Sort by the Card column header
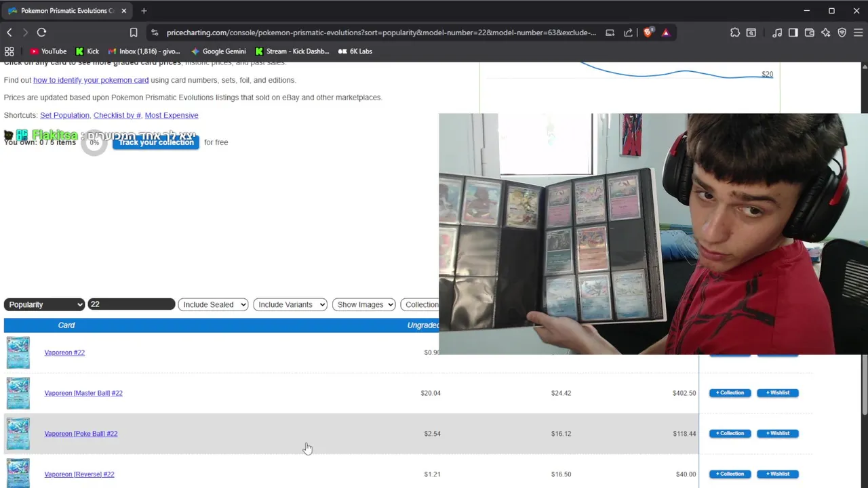This screenshot has width=868, height=488. 66,325
